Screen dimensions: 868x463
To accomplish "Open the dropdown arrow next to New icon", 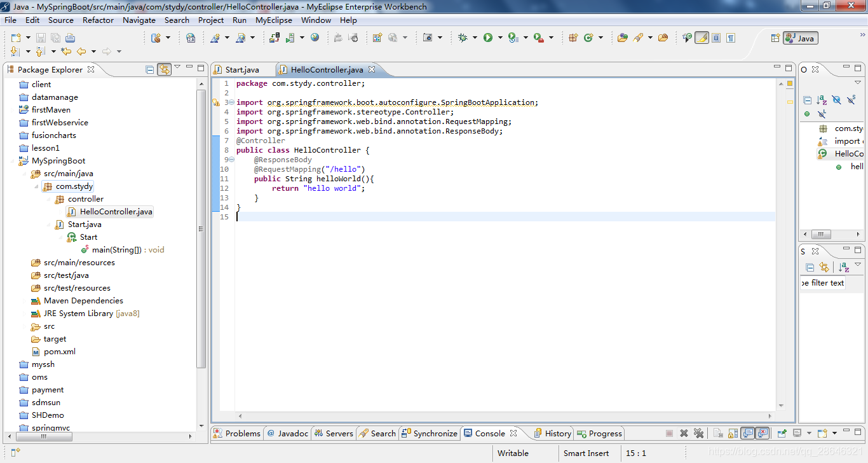I will (28, 38).
